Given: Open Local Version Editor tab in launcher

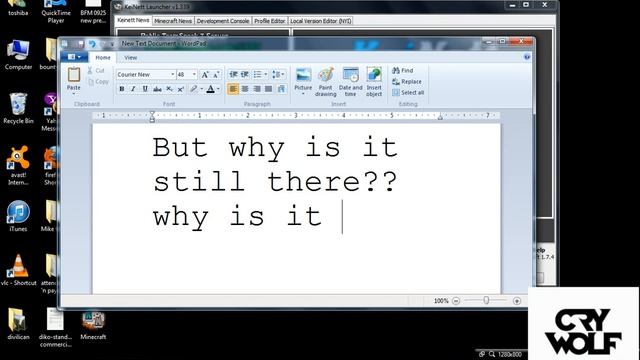Looking at the screenshot, I should tap(321, 21).
